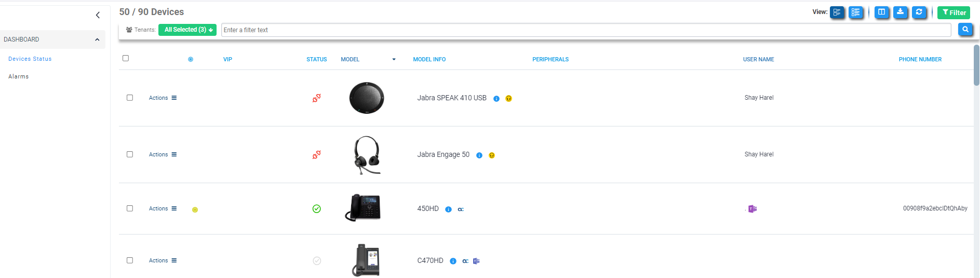Sort by the MODEL column header label
Viewport: 980px width, 278px height.
(350, 59)
